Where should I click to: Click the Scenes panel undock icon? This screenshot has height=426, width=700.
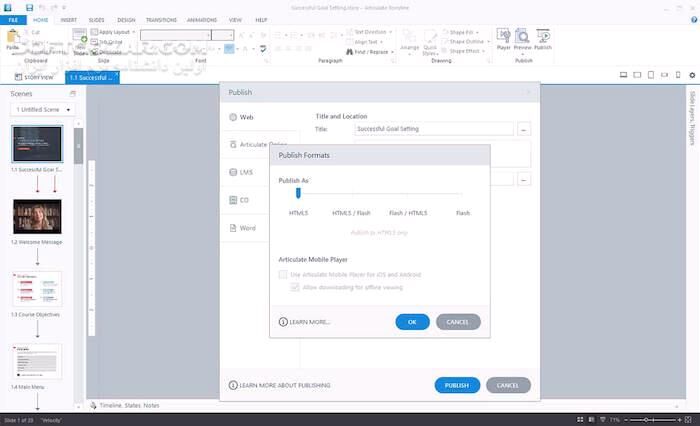pyautogui.click(x=72, y=93)
